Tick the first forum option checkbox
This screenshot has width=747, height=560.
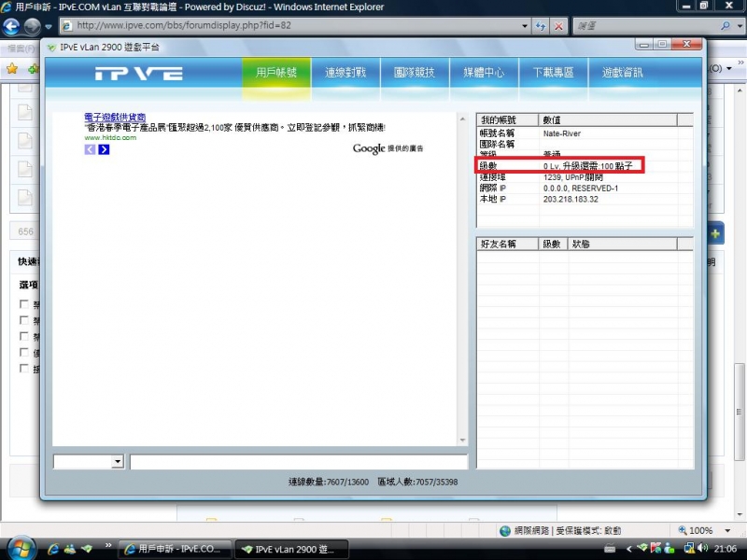pos(24,304)
